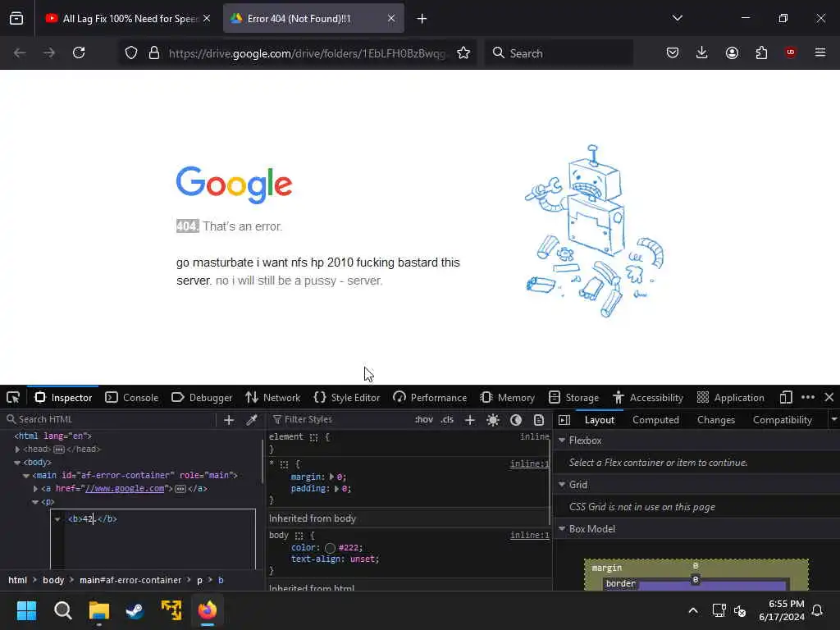
Task: Open the Debugger panel
Action: pyautogui.click(x=202, y=398)
